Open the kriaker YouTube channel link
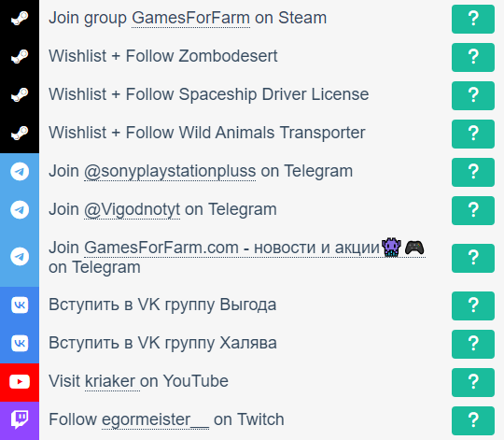 [110, 381]
